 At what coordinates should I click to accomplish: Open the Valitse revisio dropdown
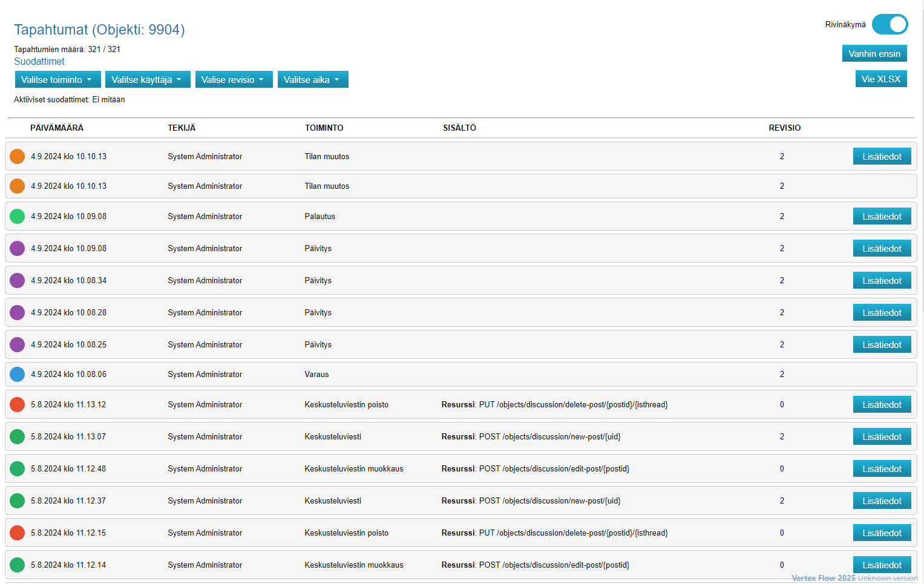point(234,79)
